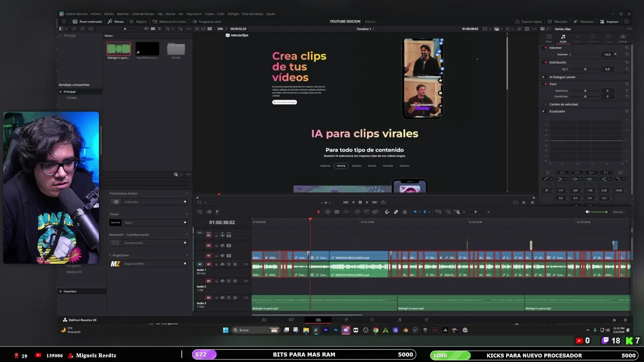Reset the Semitonos value
The width and height of the screenshot is (644, 362).
(627, 90)
